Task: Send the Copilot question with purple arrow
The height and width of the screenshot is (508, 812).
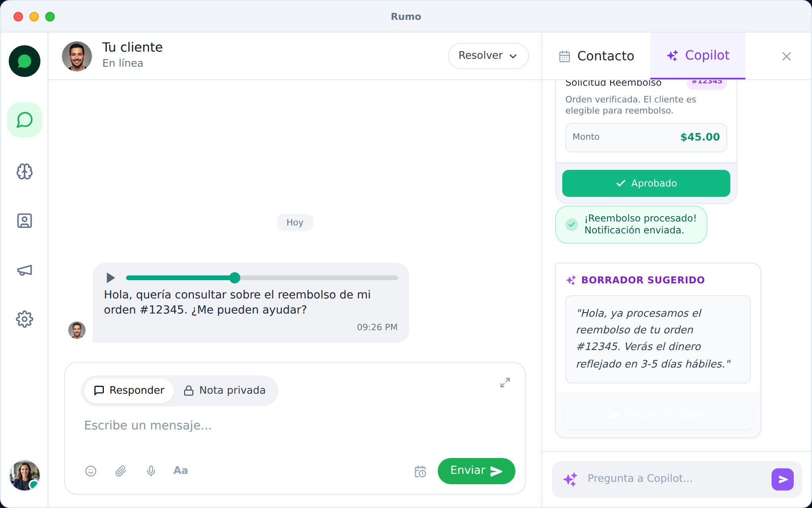Action: [783, 479]
